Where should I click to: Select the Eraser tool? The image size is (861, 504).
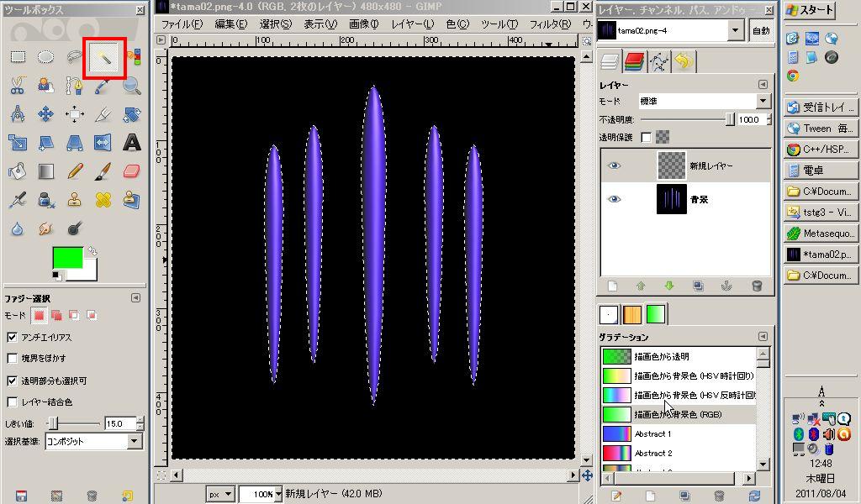132,171
